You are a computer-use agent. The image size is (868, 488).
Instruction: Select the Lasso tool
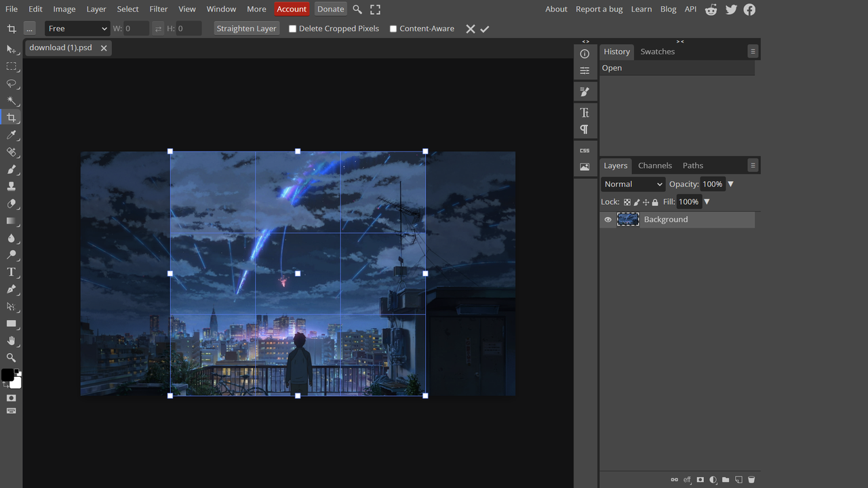[12, 84]
